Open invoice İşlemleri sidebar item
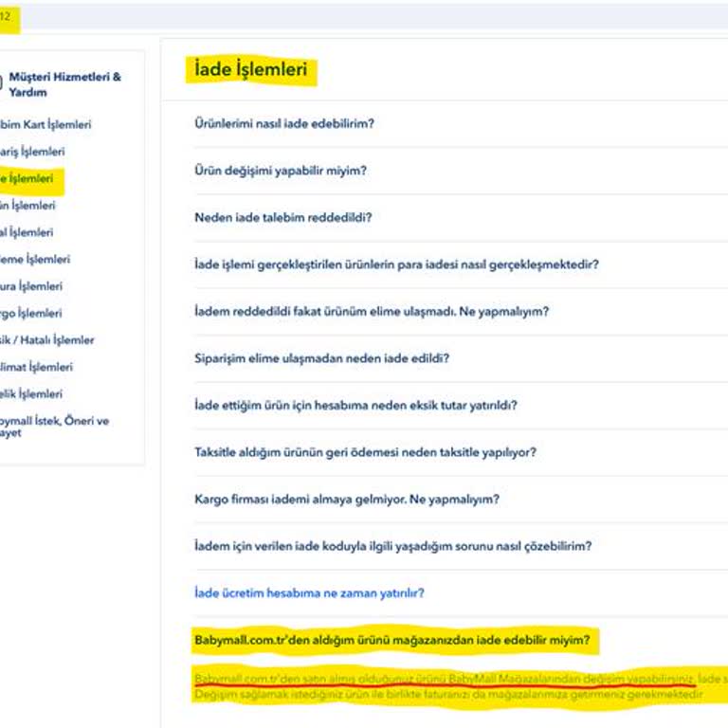Viewport: 728px width, 728px height. pyautogui.click(x=31, y=286)
